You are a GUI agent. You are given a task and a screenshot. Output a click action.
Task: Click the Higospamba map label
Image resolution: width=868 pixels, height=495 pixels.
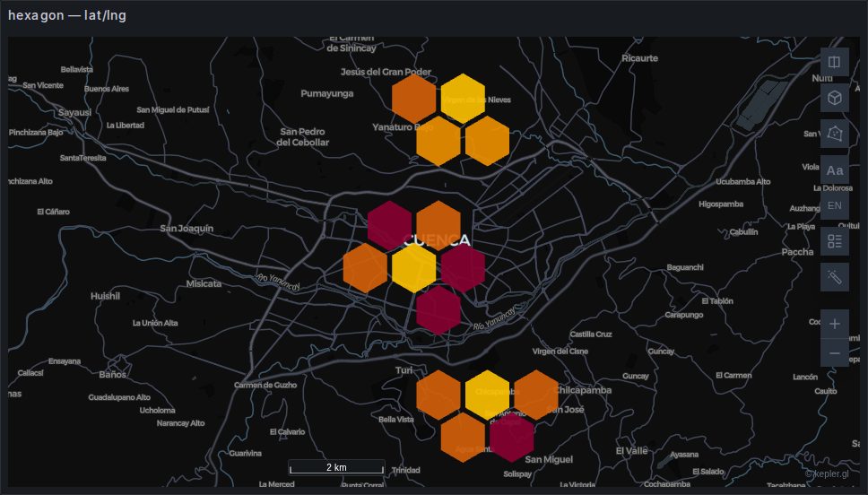(x=721, y=204)
